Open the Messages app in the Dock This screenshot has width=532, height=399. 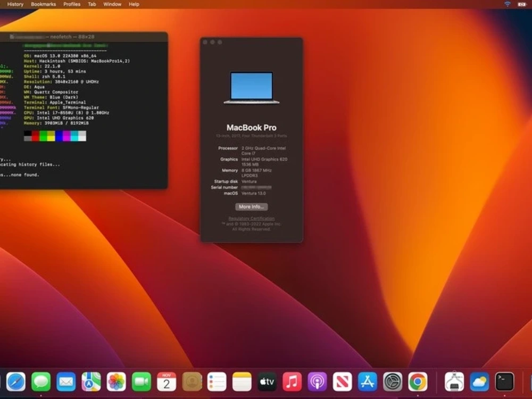pyautogui.click(x=41, y=381)
